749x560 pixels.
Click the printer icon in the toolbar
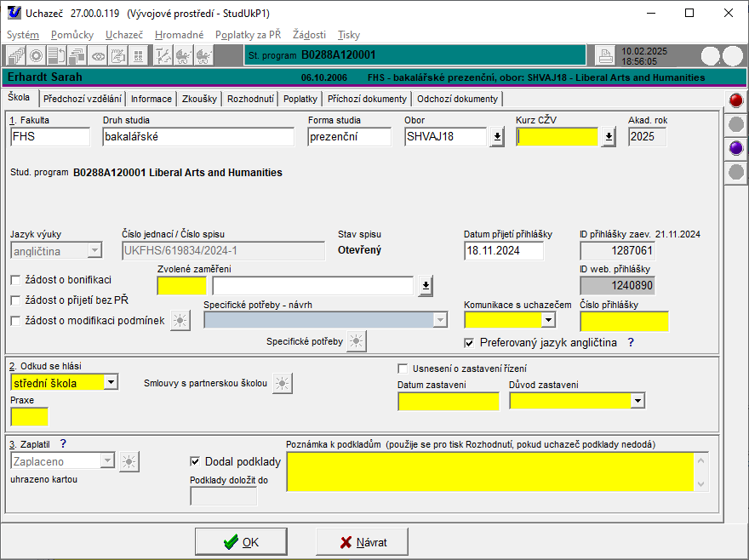pos(604,56)
